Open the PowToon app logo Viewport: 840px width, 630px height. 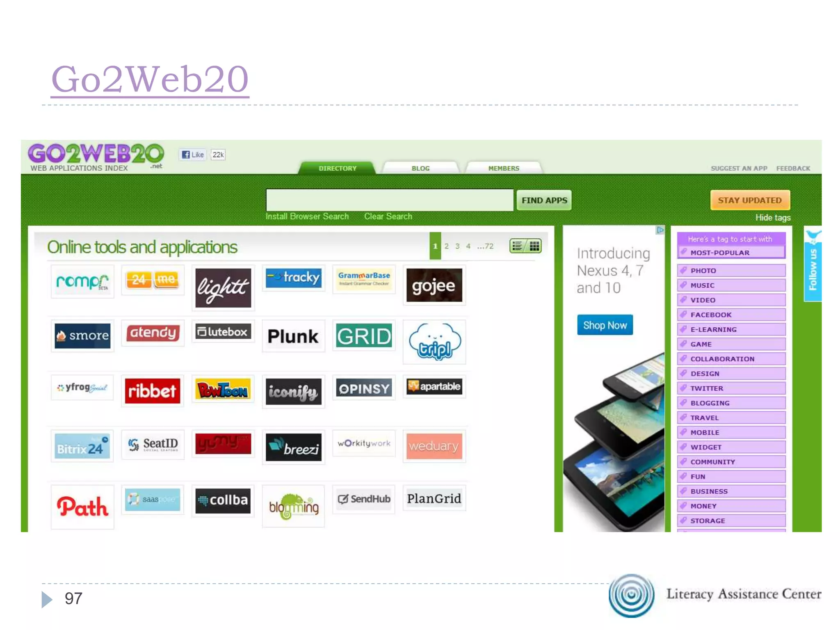(x=223, y=389)
